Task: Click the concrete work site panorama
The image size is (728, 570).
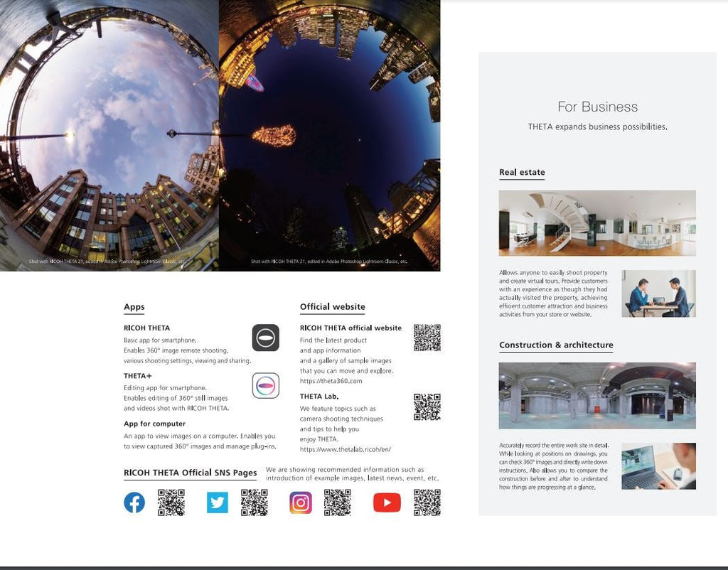Action: 597,396
